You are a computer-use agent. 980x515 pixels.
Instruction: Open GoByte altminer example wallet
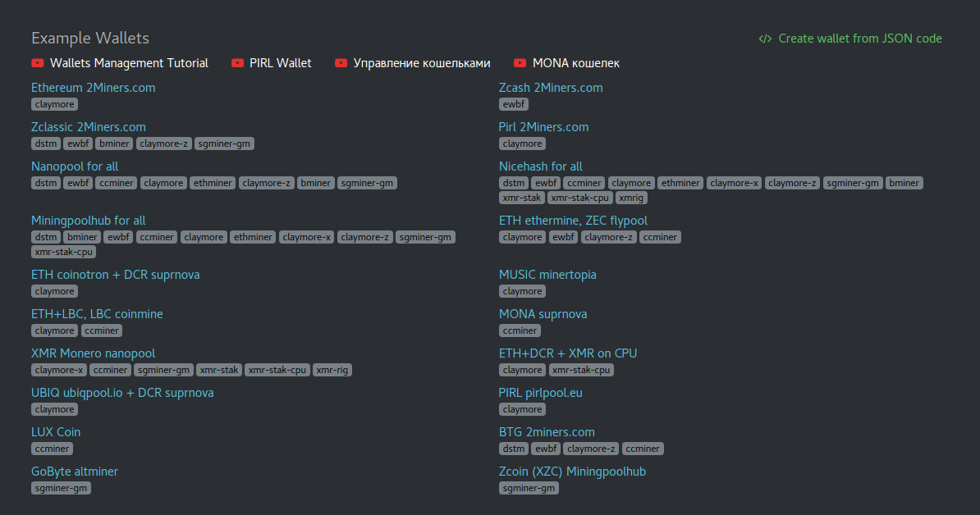point(75,472)
